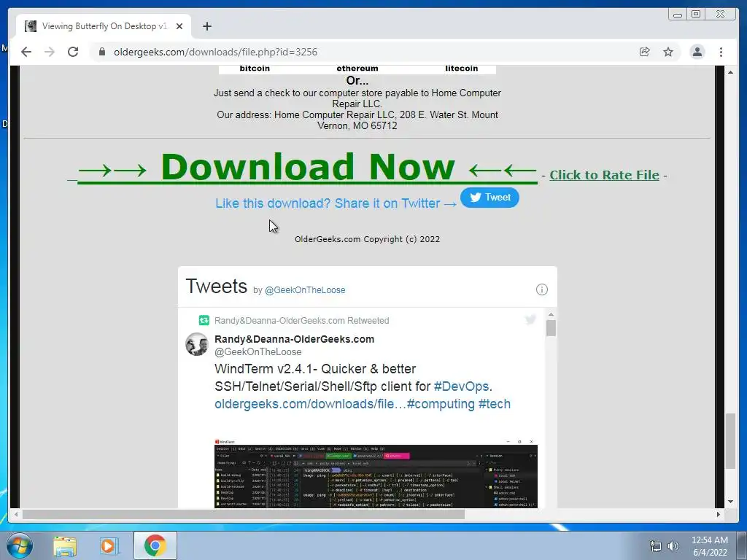The width and height of the screenshot is (747, 560).
Task: Click the padlock site info icon
Action: (102, 52)
